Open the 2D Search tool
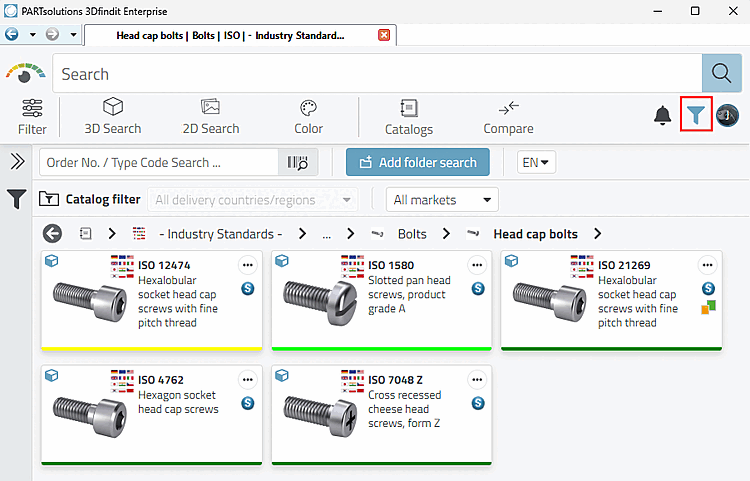 [x=210, y=116]
